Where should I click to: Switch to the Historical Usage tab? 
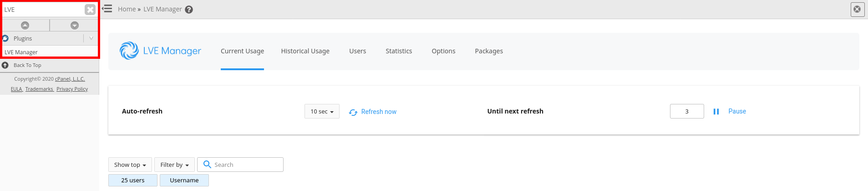pyautogui.click(x=305, y=51)
